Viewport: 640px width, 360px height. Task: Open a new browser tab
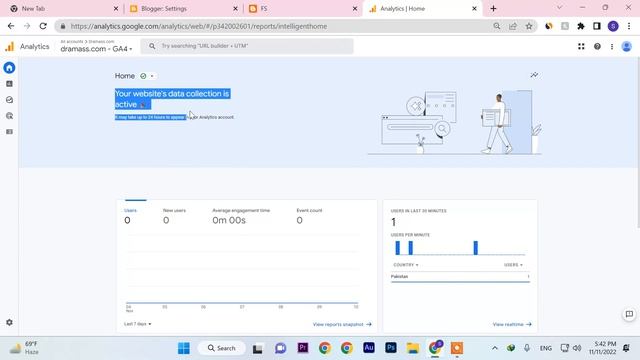[493, 8]
